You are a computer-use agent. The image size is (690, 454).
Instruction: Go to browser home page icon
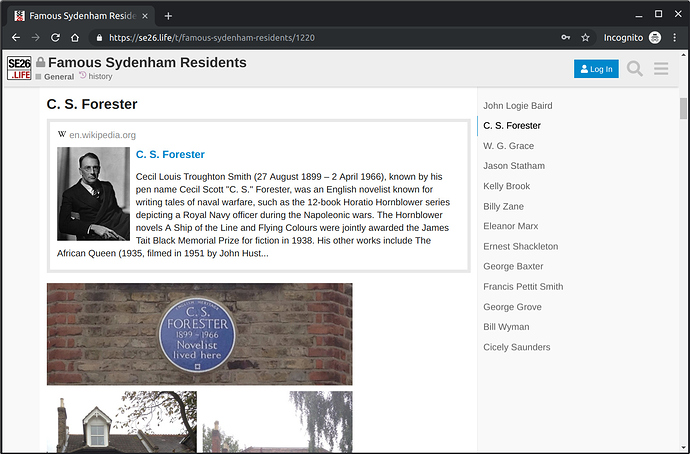tap(75, 38)
